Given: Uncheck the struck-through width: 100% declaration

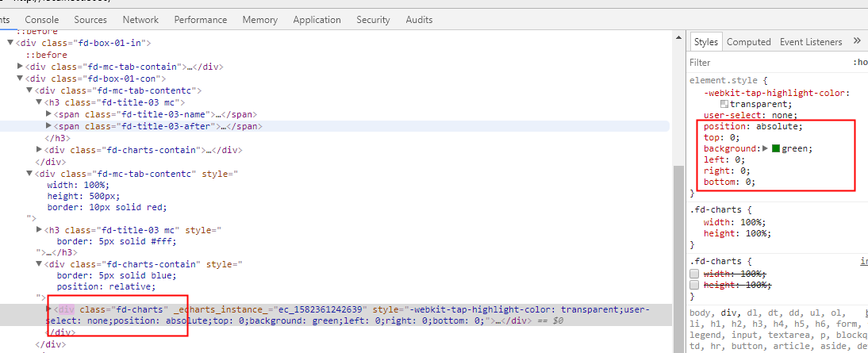Looking at the screenshot, I should pos(694,274).
